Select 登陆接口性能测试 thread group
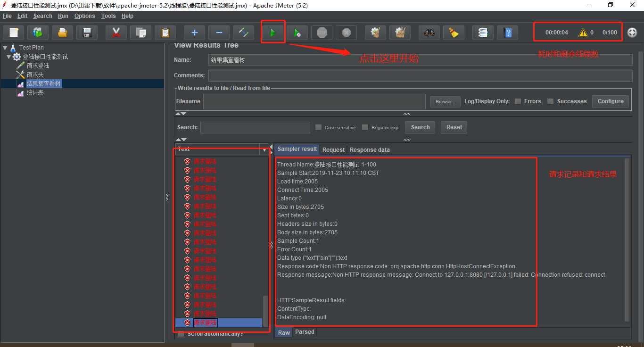 coord(45,57)
